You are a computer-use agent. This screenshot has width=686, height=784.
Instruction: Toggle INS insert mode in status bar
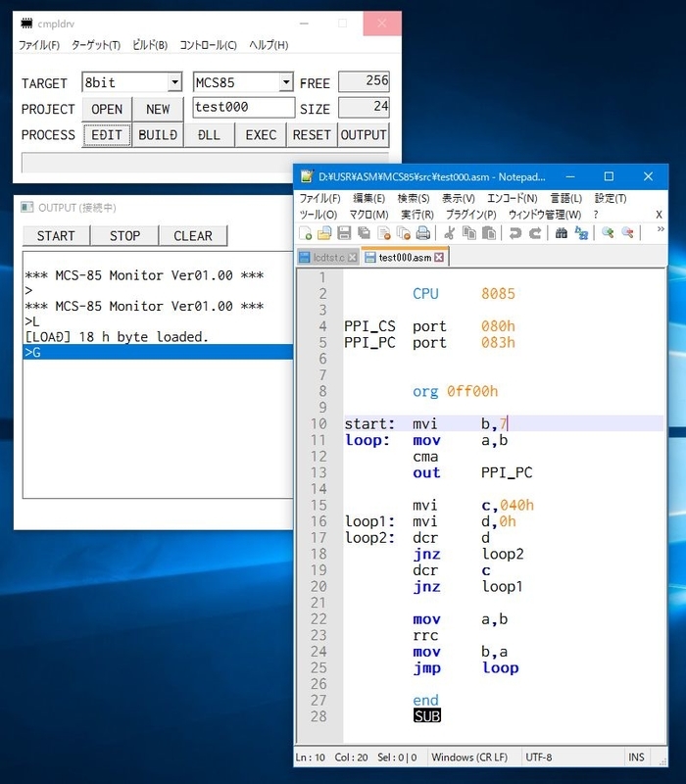click(x=636, y=757)
